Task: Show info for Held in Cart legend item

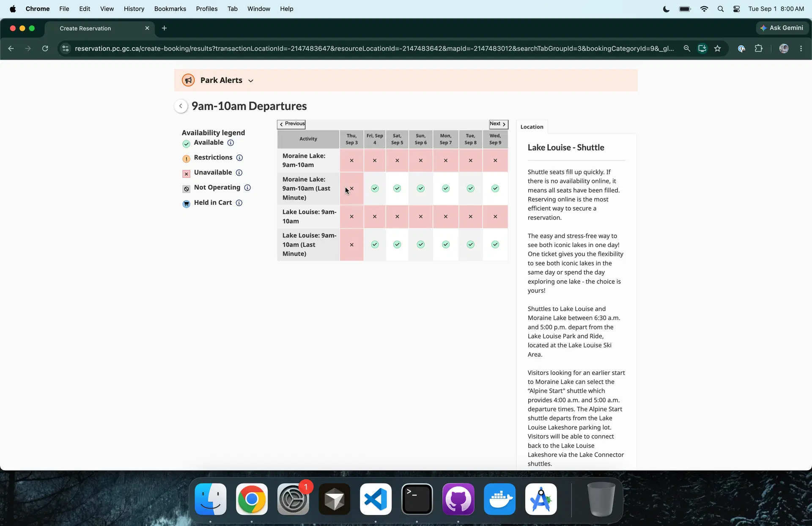Action: (x=239, y=203)
